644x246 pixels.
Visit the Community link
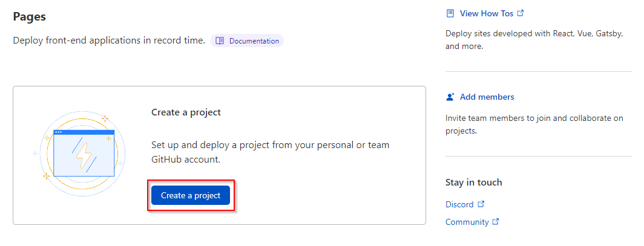(x=467, y=222)
